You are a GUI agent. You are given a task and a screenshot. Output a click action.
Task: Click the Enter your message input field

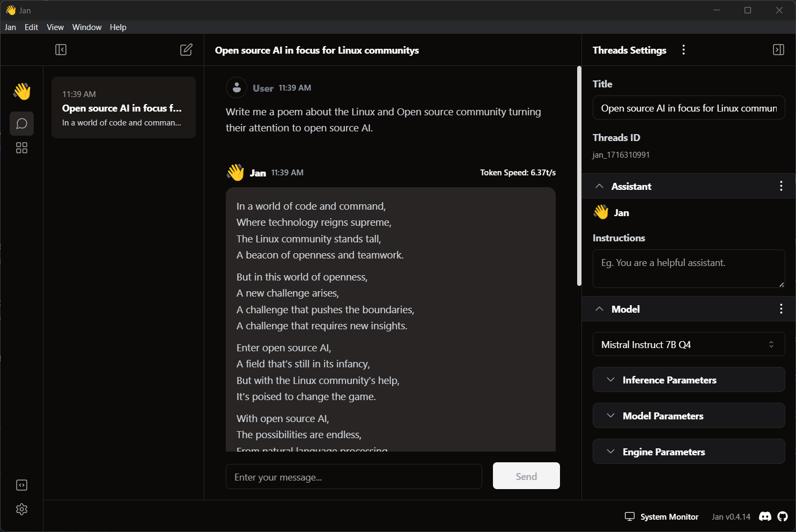click(353, 477)
